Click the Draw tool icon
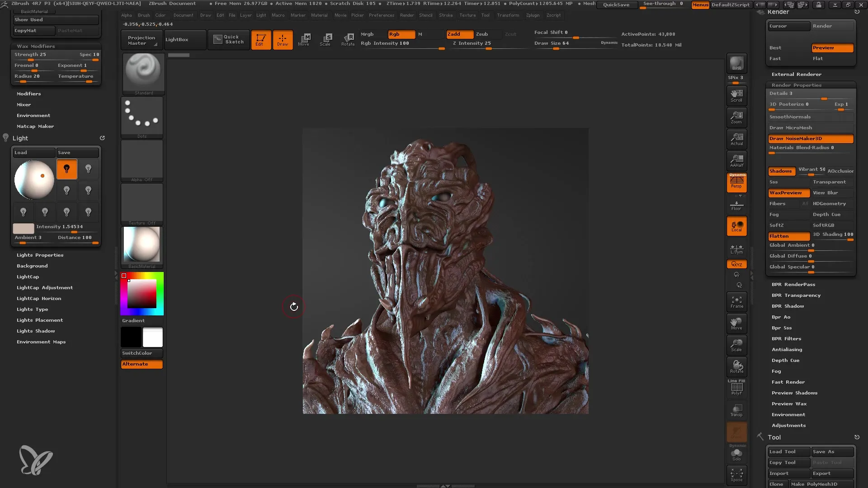The height and width of the screenshot is (488, 868). (x=282, y=38)
